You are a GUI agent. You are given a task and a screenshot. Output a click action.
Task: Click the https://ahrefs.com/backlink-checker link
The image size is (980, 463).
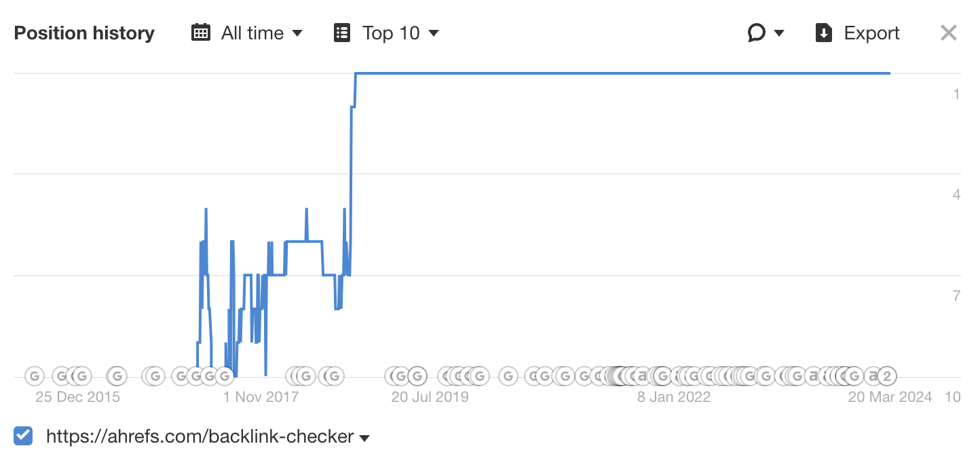(x=200, y=437)
